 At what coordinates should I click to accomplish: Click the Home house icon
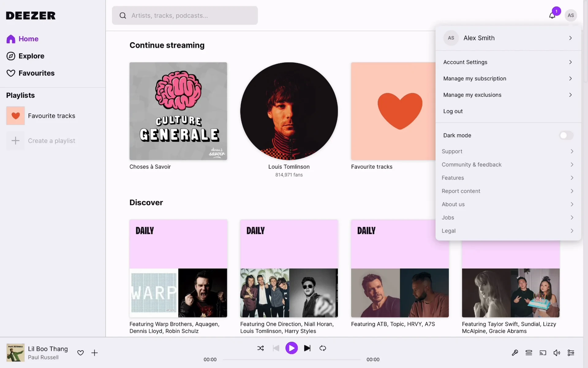(11, 39)
